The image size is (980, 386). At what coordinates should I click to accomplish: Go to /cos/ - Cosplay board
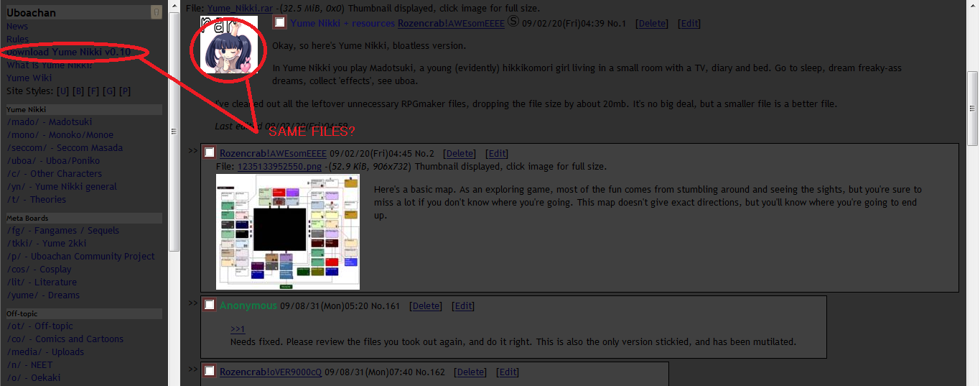tap(39, 270)
